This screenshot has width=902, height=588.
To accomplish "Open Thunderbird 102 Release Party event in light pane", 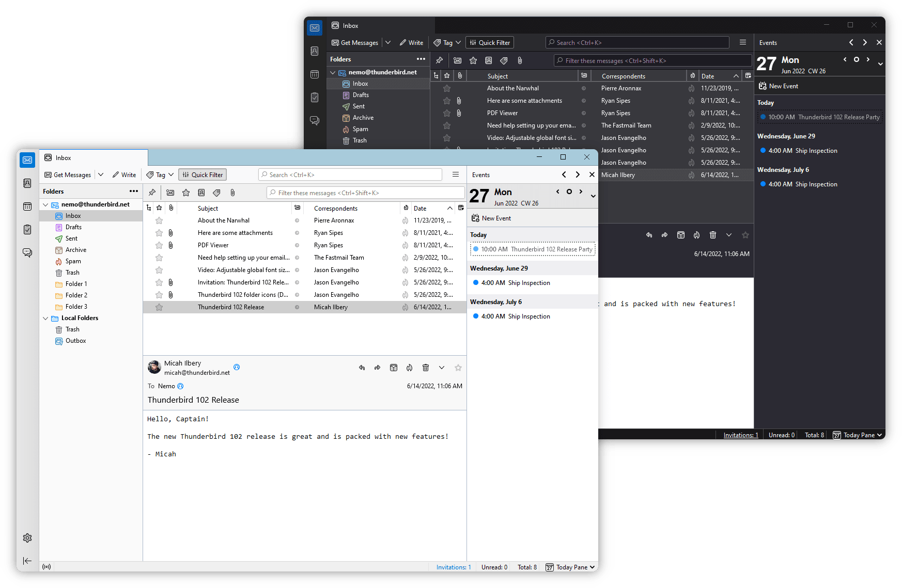I will [533, 249].
